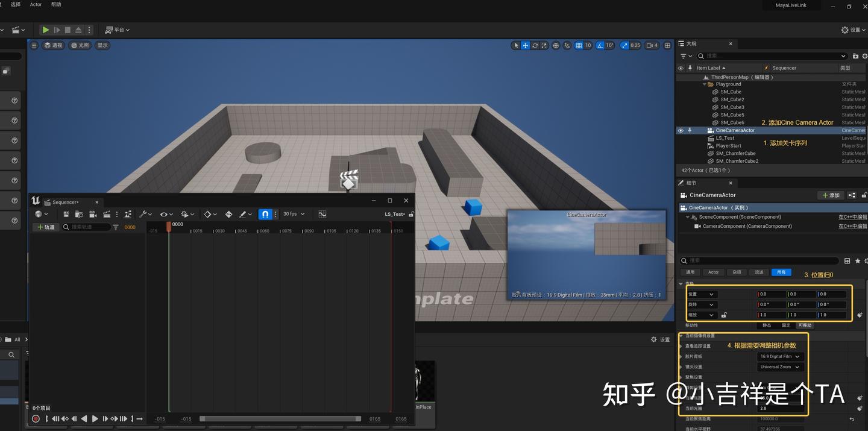
Task: Click the find-in-Content-Browser icon in Sequencer
Action: [x=79, y=214]
